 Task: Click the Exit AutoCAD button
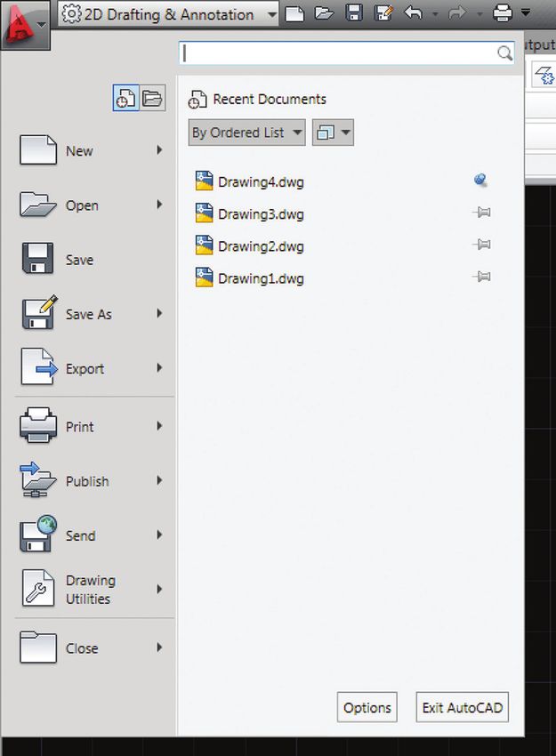coord(462,707)
